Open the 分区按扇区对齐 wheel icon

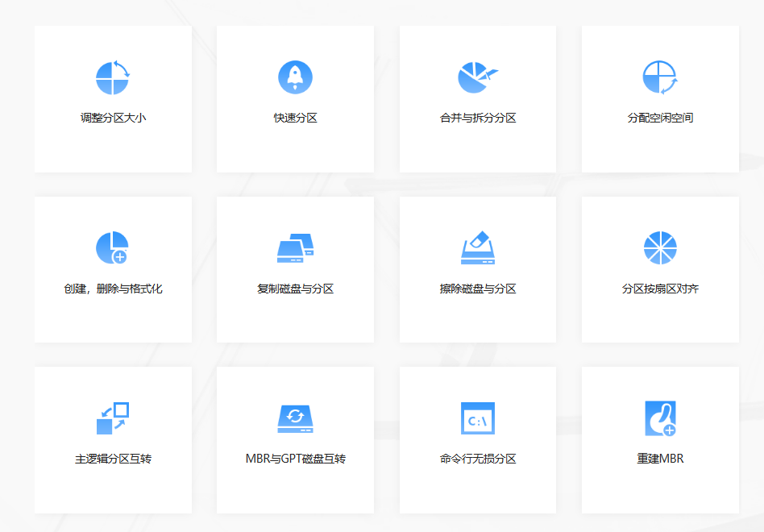coord(659,247)
